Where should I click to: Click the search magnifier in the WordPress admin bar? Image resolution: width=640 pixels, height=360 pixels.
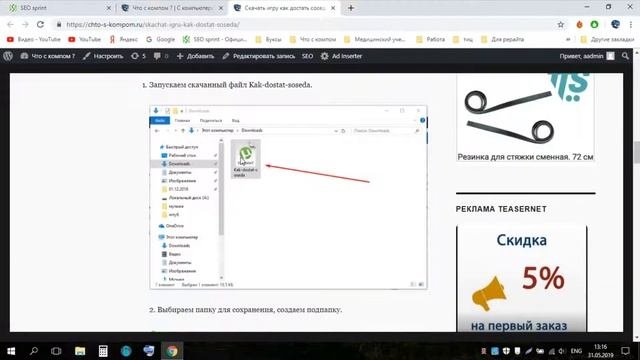click(625, 56)
